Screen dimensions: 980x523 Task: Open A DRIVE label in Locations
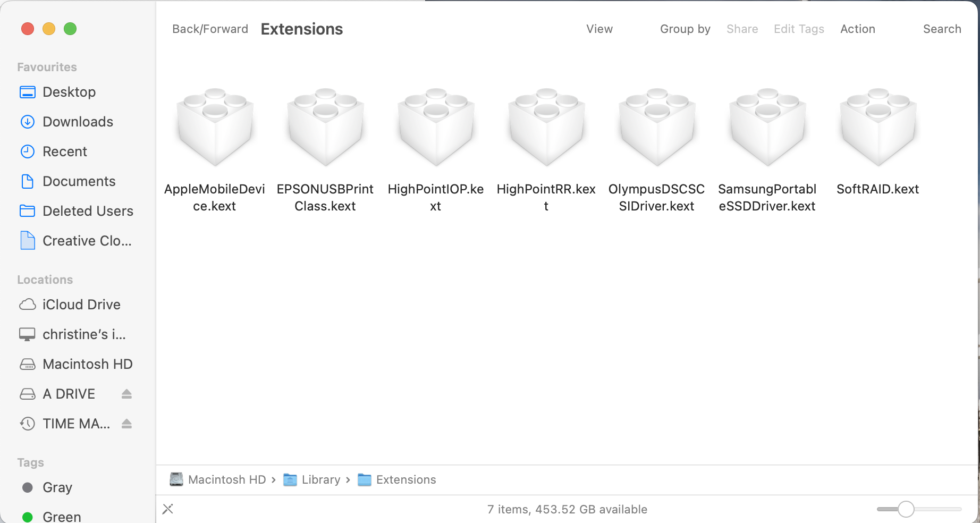click(69, 394)
